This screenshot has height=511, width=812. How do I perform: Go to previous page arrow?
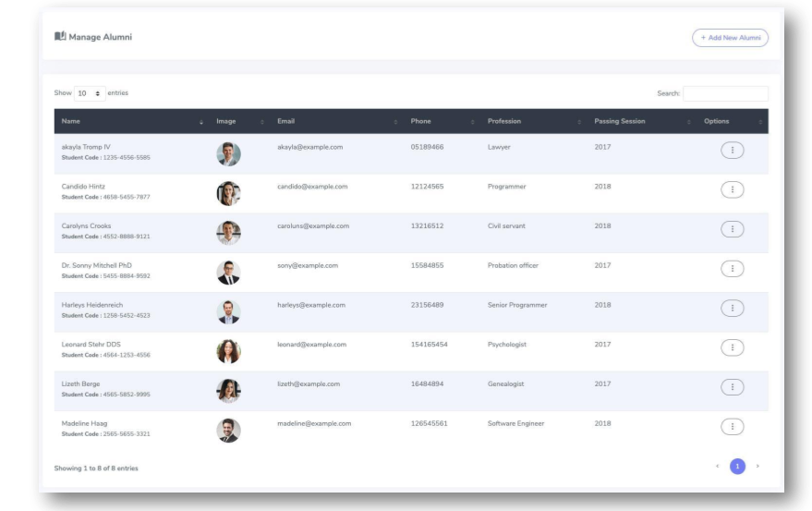[x=717, y=467]
